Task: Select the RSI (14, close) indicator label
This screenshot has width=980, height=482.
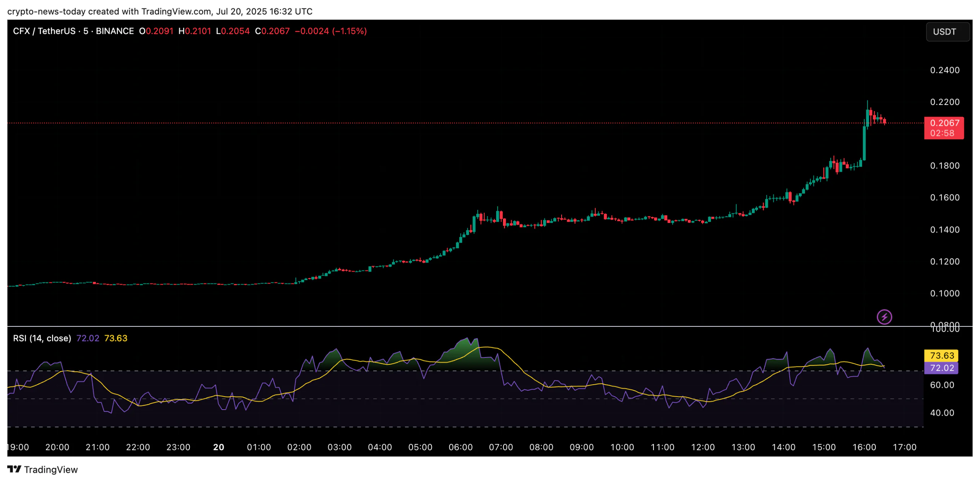Action: pyautogui.click(x=42, y=338)
